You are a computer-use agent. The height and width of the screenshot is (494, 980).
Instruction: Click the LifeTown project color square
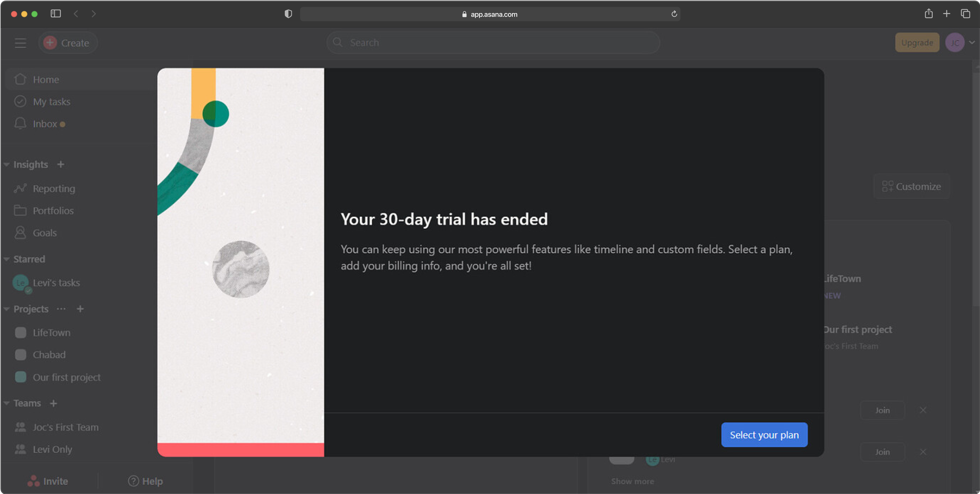pos(21,332)
